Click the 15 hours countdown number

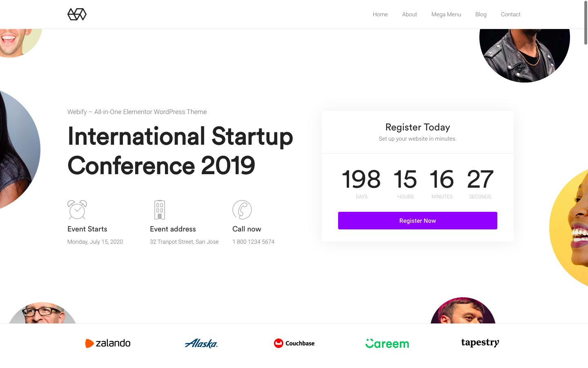tap(405, 180)
